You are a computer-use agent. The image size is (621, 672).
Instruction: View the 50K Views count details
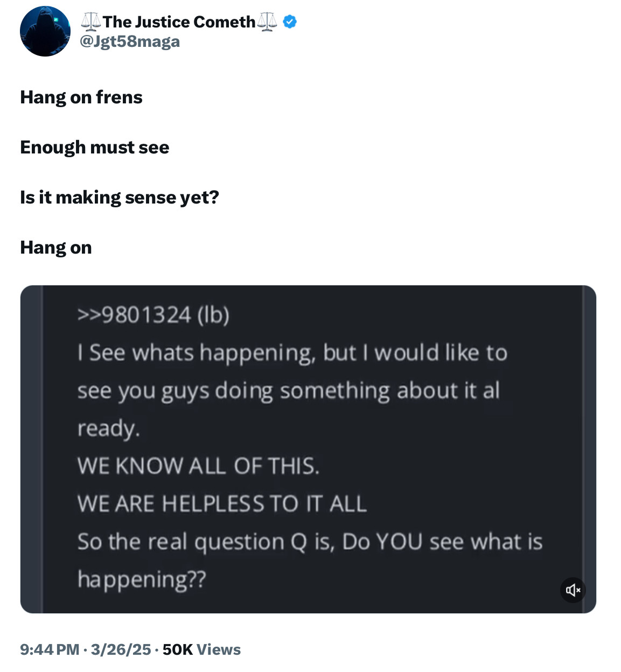(x=201, y=649)
